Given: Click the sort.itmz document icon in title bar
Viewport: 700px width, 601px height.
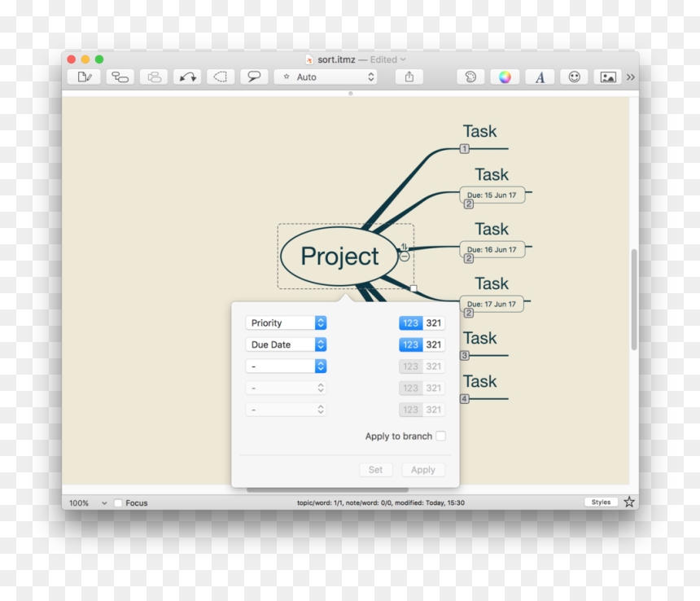Looking at the screenshot, I should 309,59.
